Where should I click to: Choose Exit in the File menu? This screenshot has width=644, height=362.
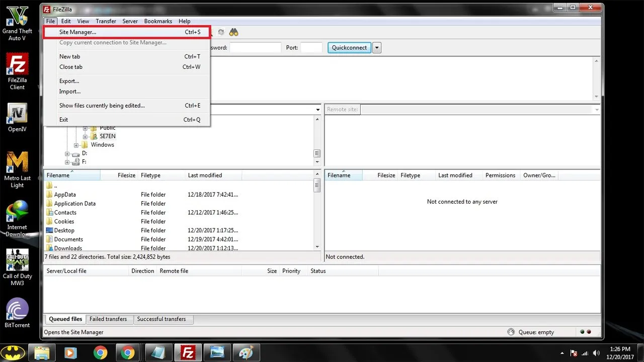[127, 120]
